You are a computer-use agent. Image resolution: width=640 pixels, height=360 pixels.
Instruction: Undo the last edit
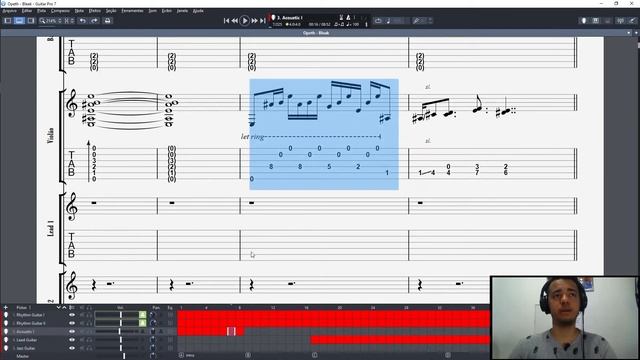click(x=83, y=20)
